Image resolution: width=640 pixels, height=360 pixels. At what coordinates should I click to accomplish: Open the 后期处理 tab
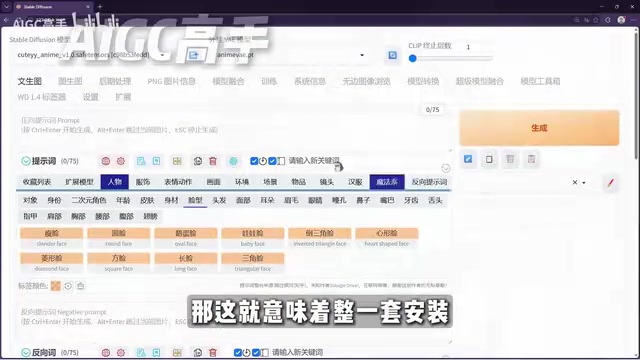click(115, 81)
